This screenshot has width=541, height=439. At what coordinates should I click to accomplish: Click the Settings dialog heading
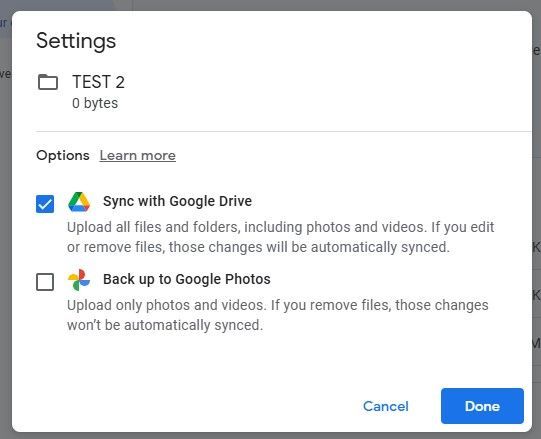pos(76,41)
